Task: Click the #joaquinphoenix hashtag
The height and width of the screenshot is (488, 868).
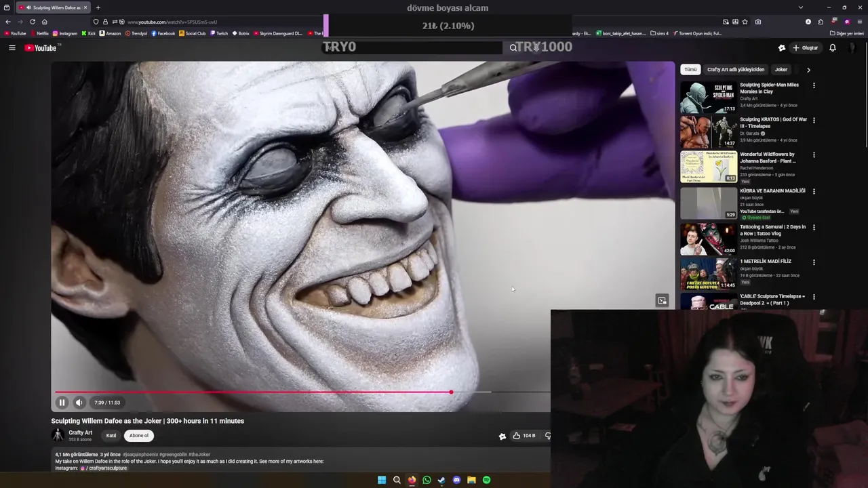Action: (140, 455)
